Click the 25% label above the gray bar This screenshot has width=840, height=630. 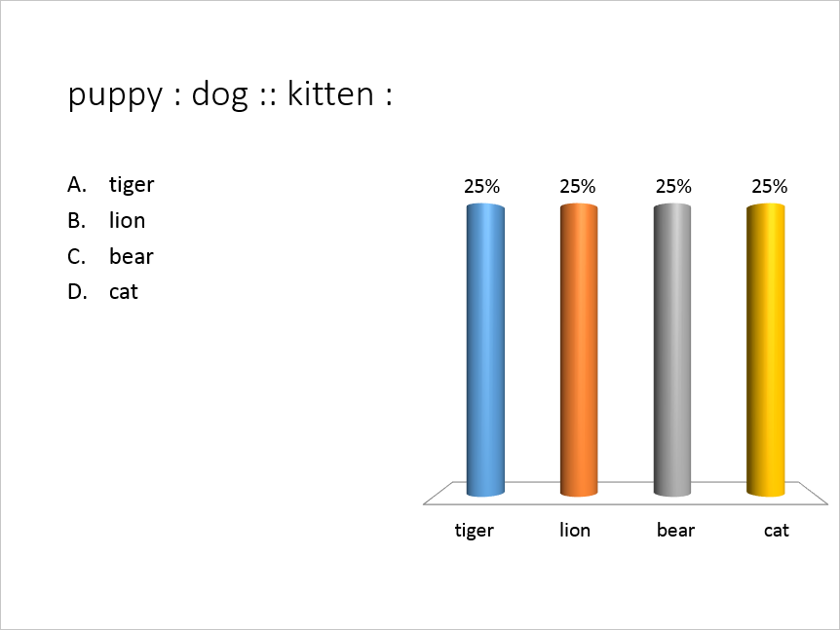tap(672, 186)
